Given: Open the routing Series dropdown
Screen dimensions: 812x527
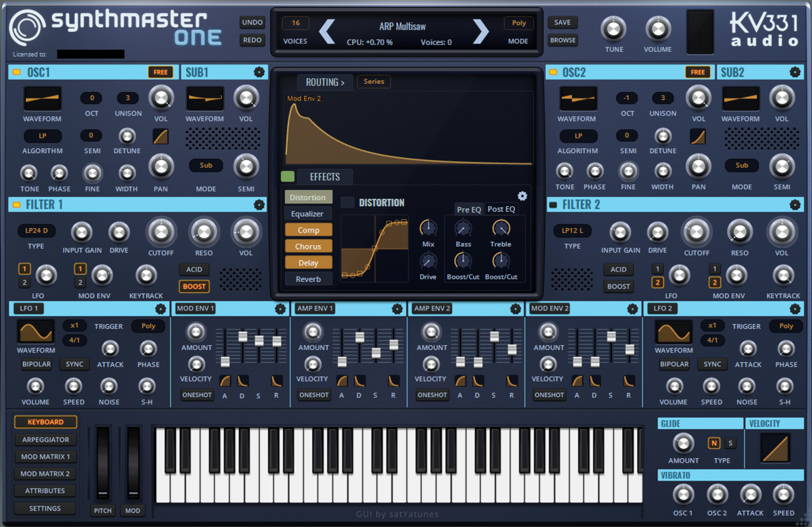Looking at the screenshot, I should pos(374,81).
